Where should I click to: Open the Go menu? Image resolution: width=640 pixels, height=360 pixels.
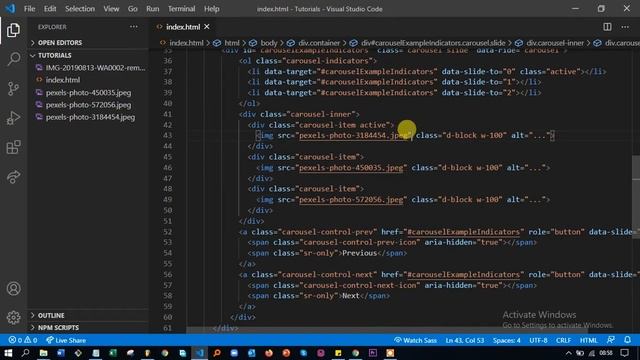tap(133, 9)
